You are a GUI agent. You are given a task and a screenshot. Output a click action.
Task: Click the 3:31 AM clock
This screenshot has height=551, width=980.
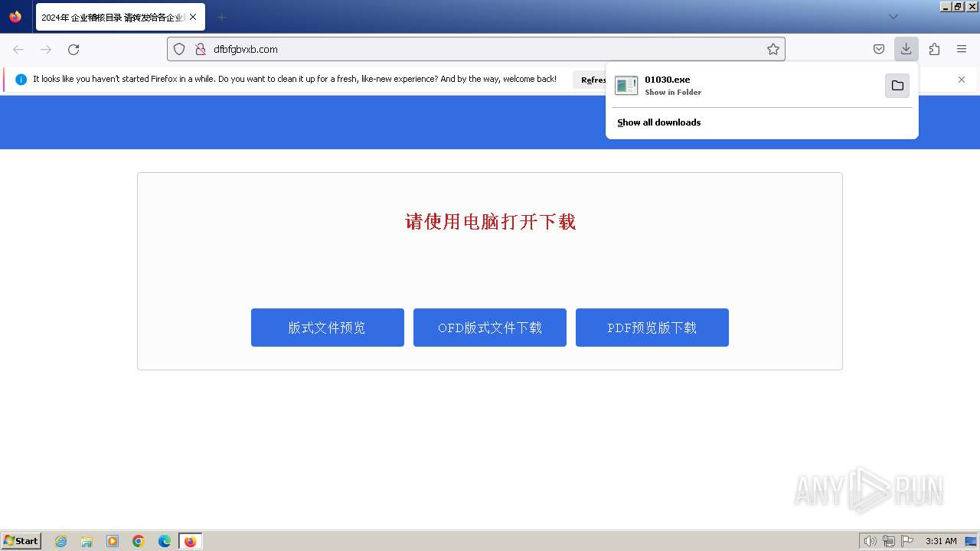click(x=941, y=541)
